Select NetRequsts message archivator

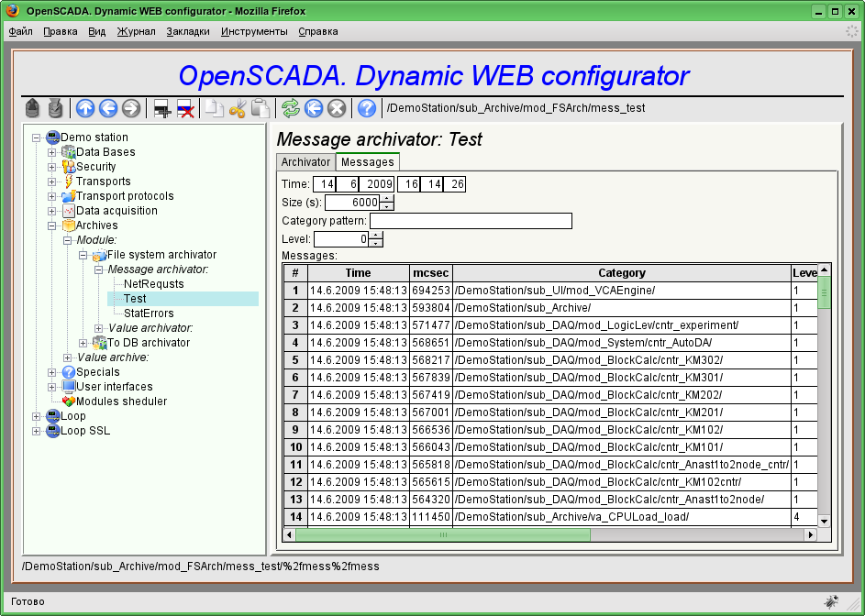tap(154, 284)
